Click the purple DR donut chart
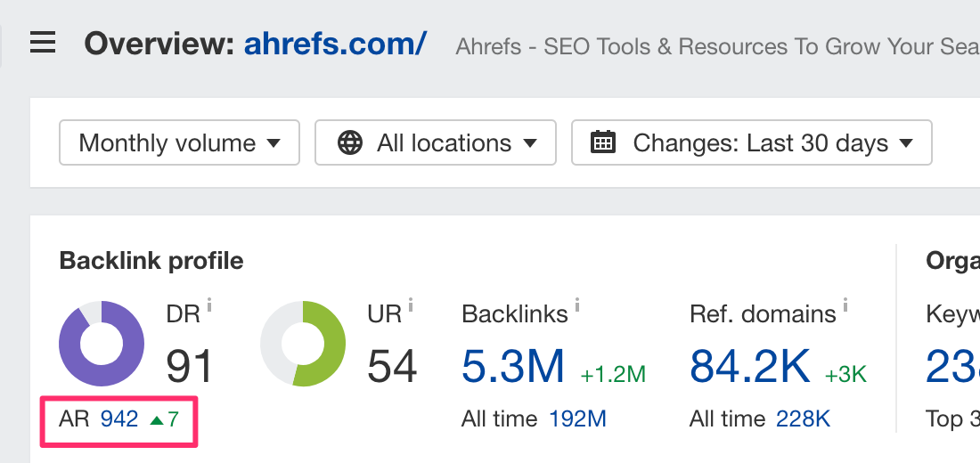Viewport: 980px width, 463px height. (102, 344)
